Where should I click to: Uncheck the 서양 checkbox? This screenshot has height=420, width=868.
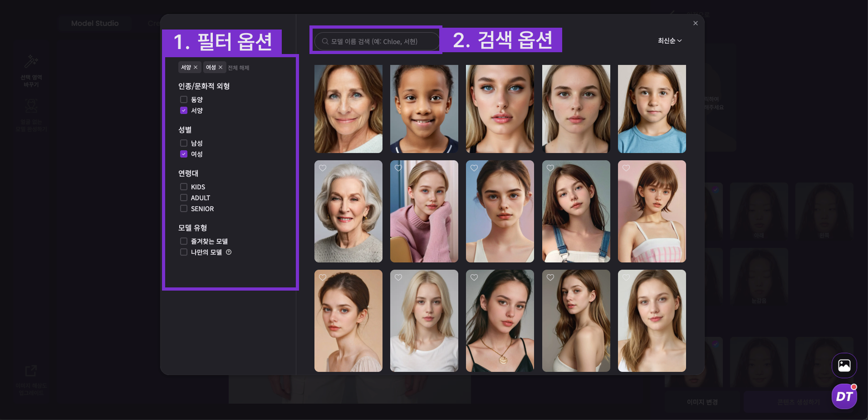[x=184, y=110]
